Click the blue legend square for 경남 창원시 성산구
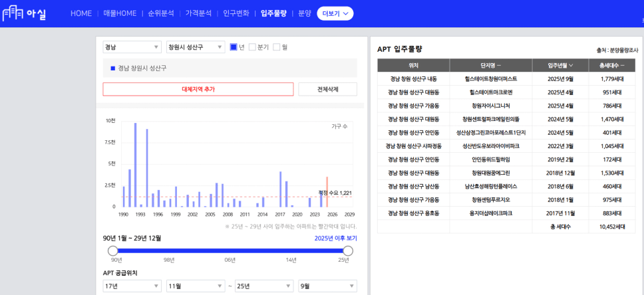Viewport: 644px width, 295px height. point(113,68)
